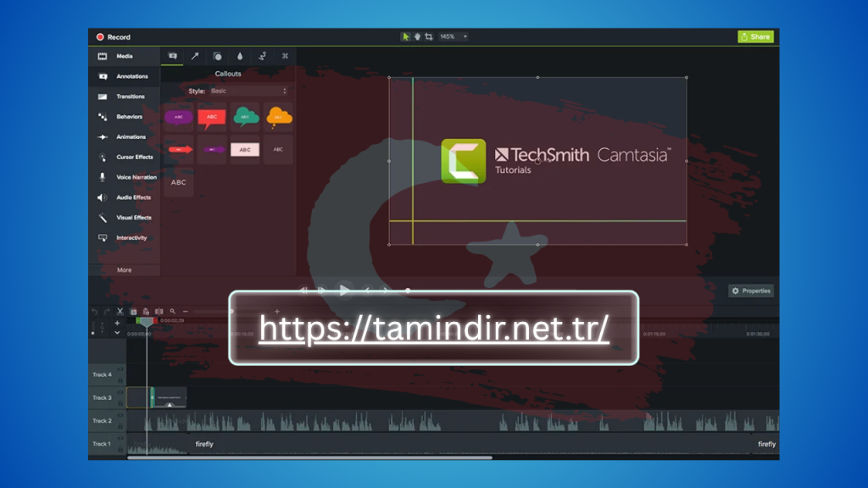Select the arrow edit mode tool
Viewport: 868px width, 488px height.
[405, 36]
